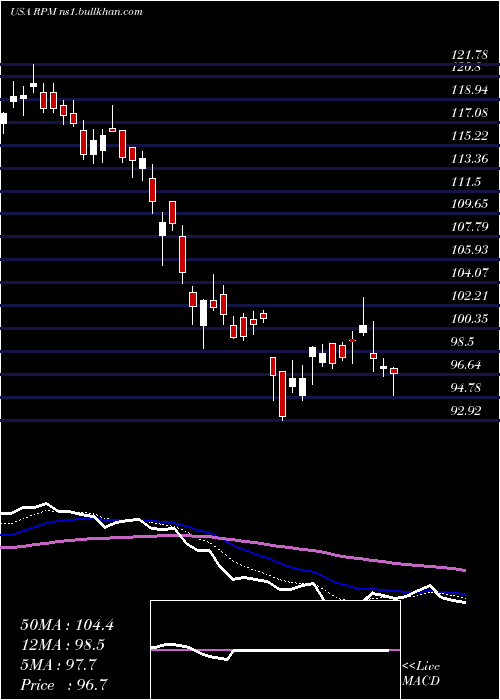Click inside the MACD indicator box

275,650
